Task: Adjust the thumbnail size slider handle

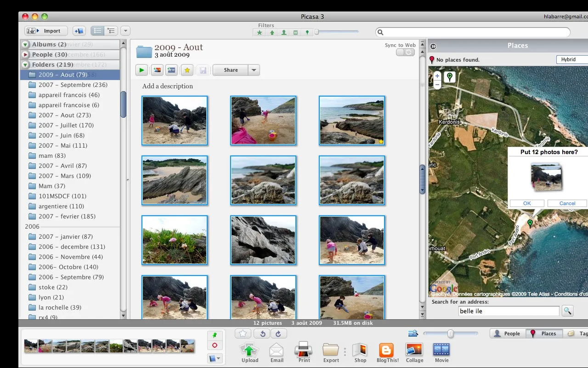Action: point(451,334)
